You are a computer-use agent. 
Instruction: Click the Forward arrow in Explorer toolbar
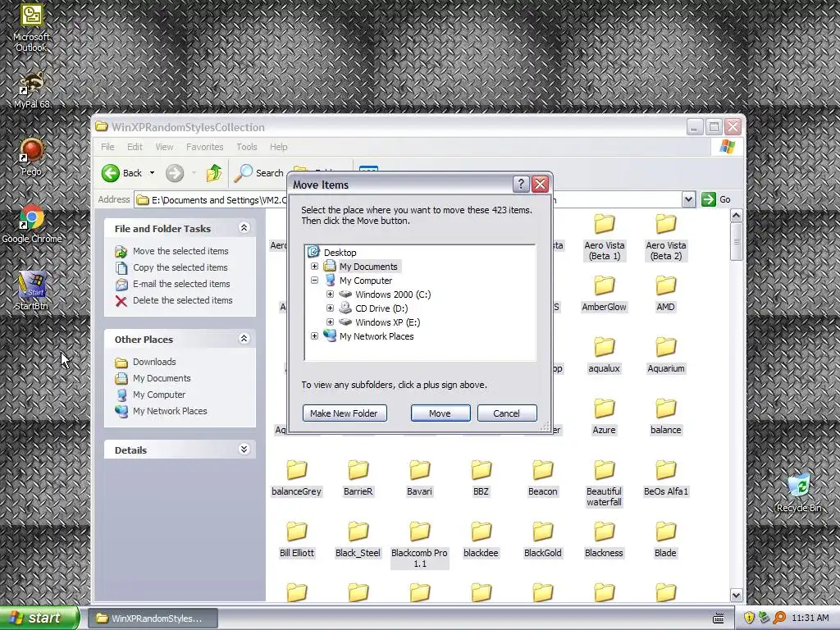pyautogui.click(x=175, y=173)
